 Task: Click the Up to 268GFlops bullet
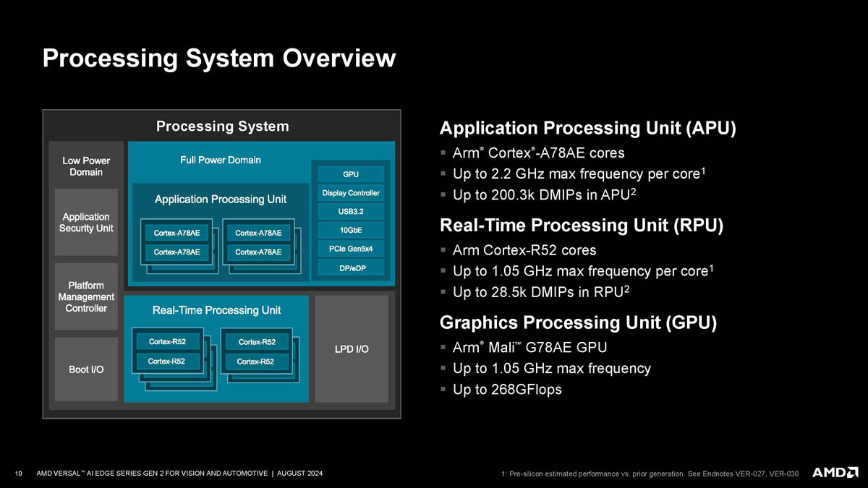(x=501, y=390)
